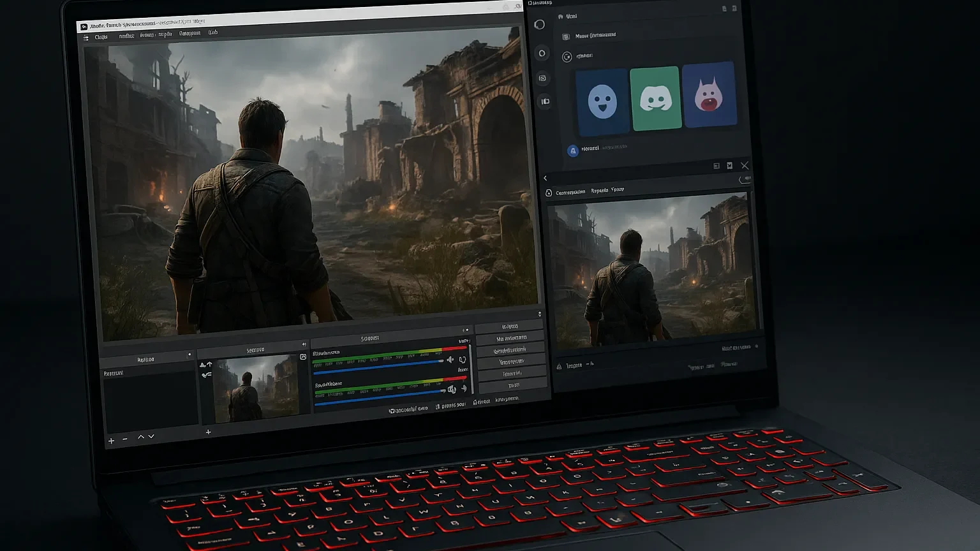Screen dimensions: 980x551
Task: Open the video clip icon in the right sidebar
Action: (x=545, y=101)
